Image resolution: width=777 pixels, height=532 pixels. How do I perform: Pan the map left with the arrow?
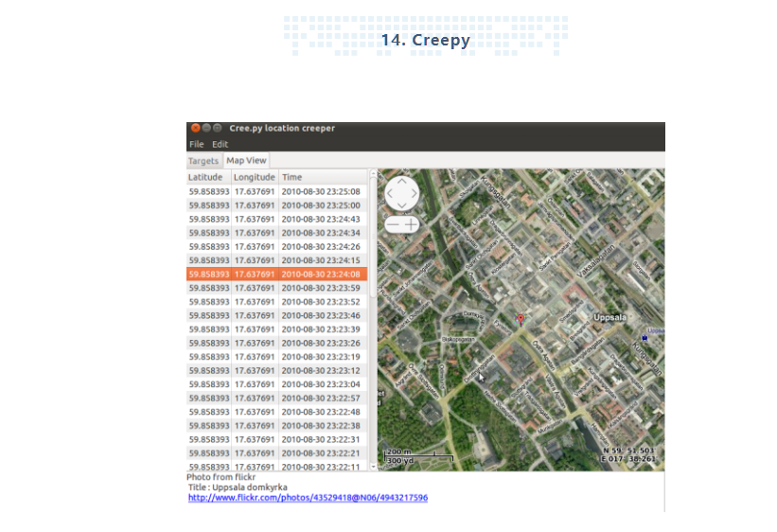pyautogui.click(x=390, y=193)
